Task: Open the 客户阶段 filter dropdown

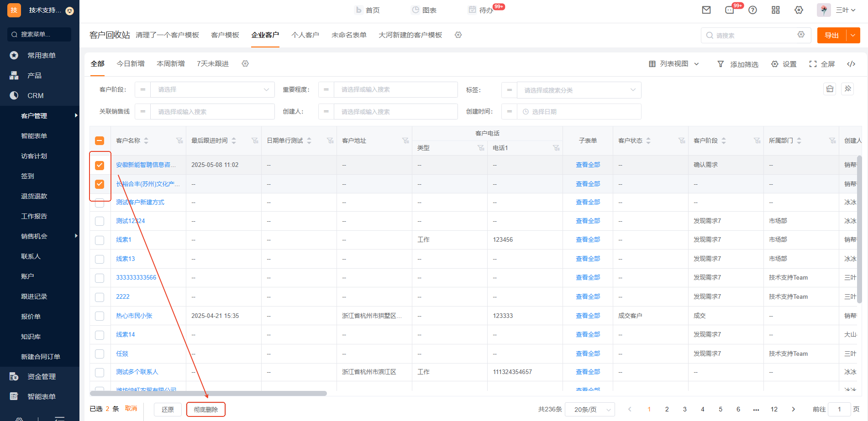Action: [212, 90]
